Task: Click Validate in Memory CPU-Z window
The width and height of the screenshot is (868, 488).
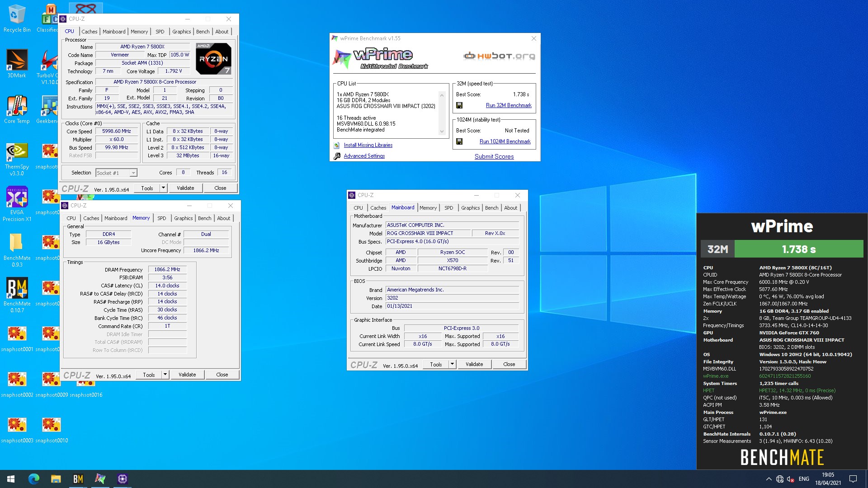Action: (x=187, y=375)
